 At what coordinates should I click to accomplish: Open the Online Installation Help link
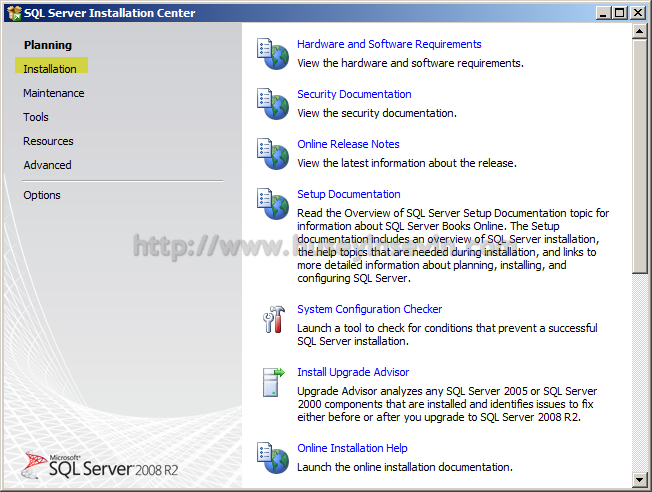click(352, 448)
